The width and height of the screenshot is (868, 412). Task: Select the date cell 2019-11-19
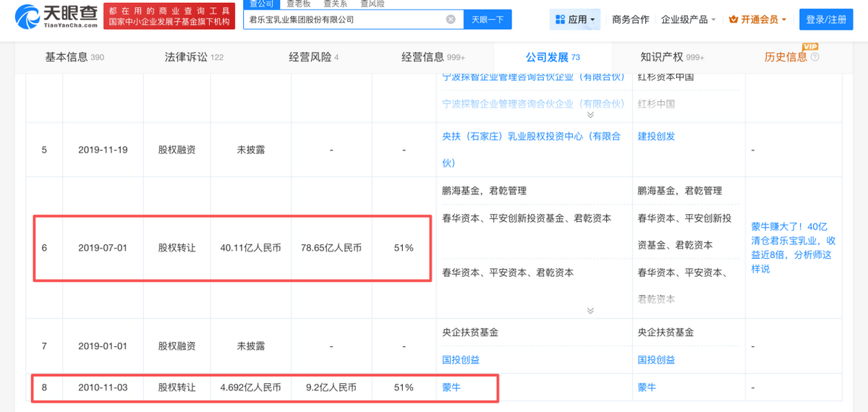click(x=103, y=150)
